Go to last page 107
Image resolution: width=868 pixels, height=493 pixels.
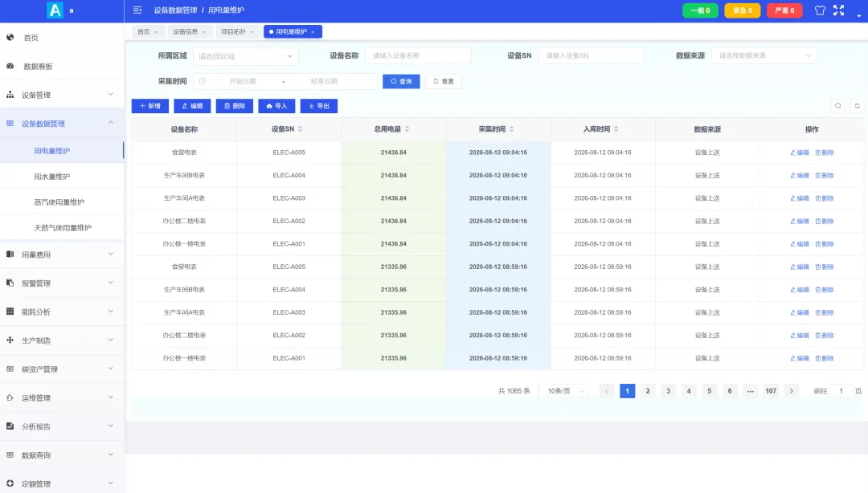(771, 391)
